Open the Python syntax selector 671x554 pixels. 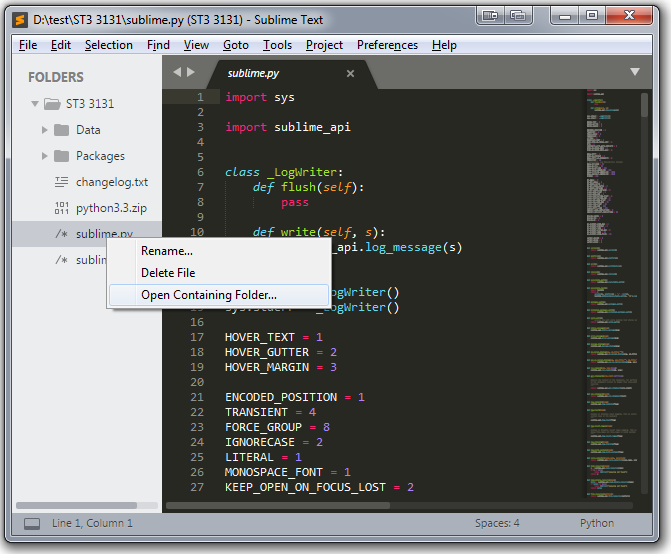point(597,523)
